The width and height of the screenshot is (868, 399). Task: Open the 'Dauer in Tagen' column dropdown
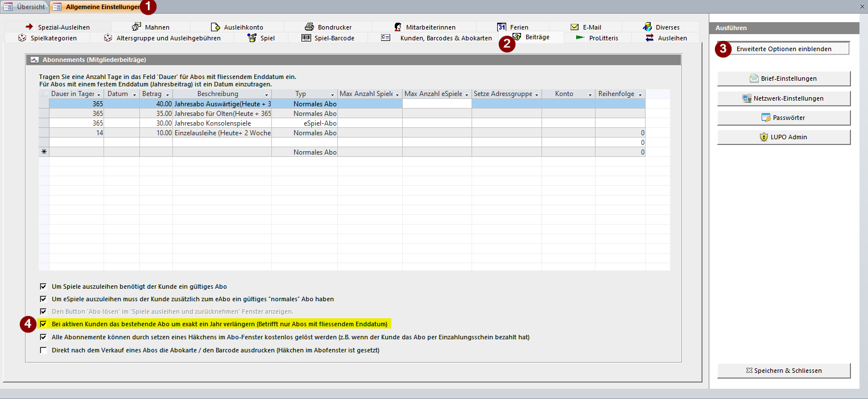(x=99, y=94)
